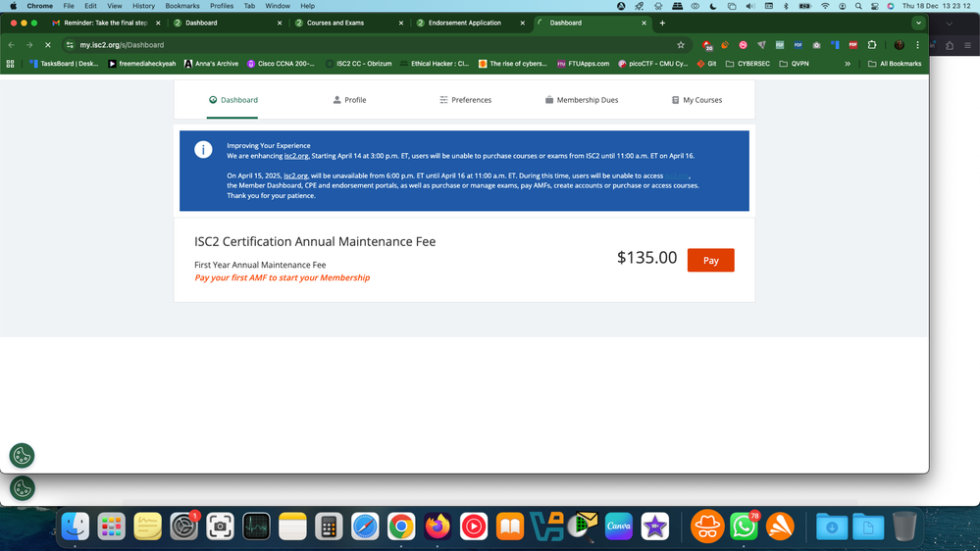Open the Preferences tab

click(466, 100)
